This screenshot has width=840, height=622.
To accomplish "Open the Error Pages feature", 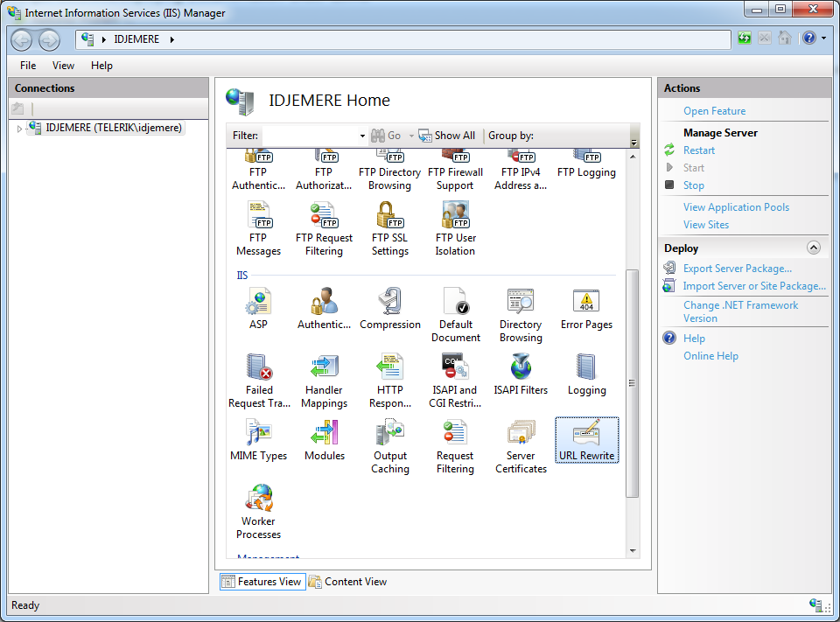I will 586,309.
